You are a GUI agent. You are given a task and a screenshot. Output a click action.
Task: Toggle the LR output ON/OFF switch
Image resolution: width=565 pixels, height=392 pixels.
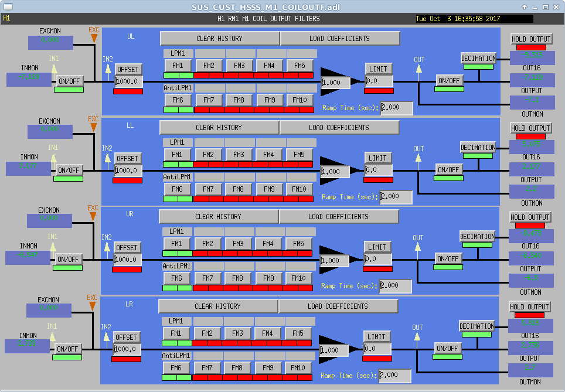click(x=447, y=349)
